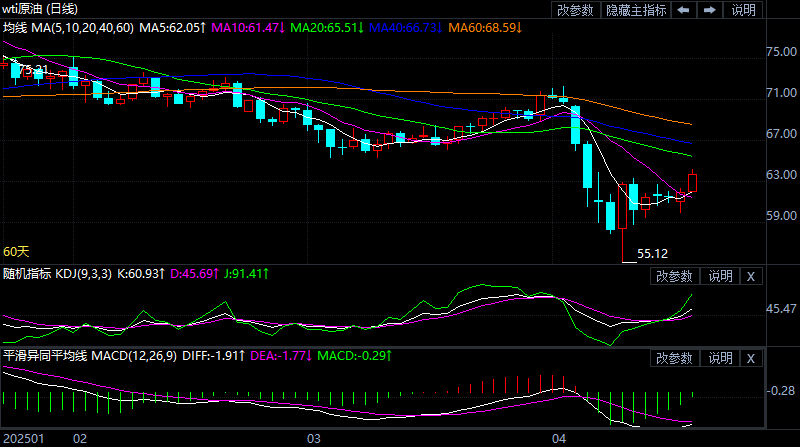The height and width of the screenshot is (447, 800).
Task: Click the DIFF:-1.91 value
Action: (x=214, y=356)
